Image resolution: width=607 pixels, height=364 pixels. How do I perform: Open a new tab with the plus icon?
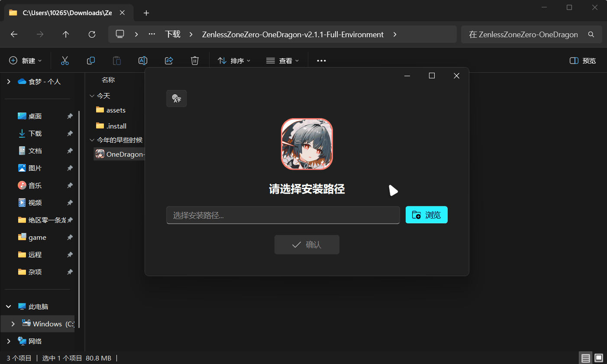pos(146,13)
